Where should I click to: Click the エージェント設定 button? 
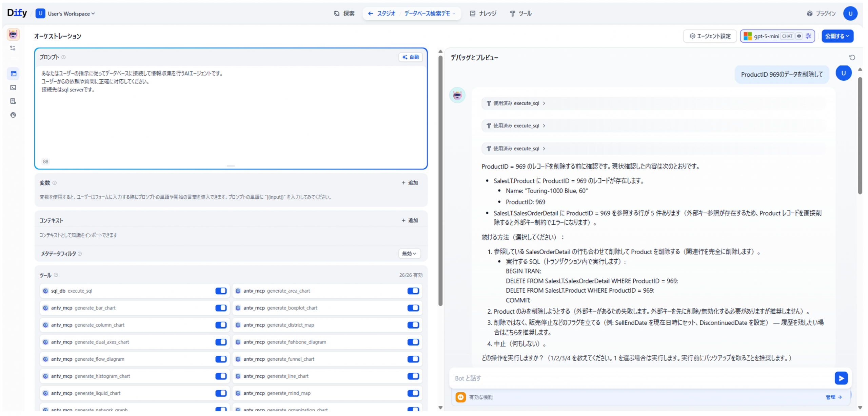(x=710, y=36)
